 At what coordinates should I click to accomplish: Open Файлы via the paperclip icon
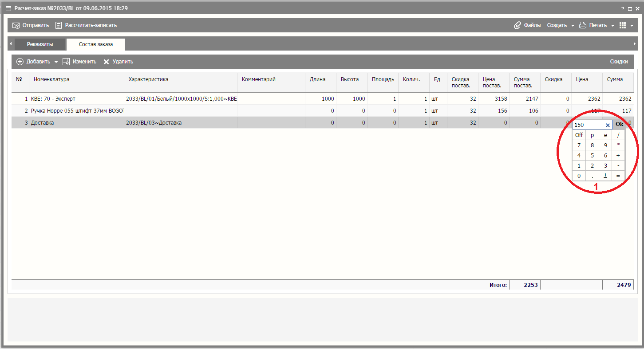pos(518,25)
